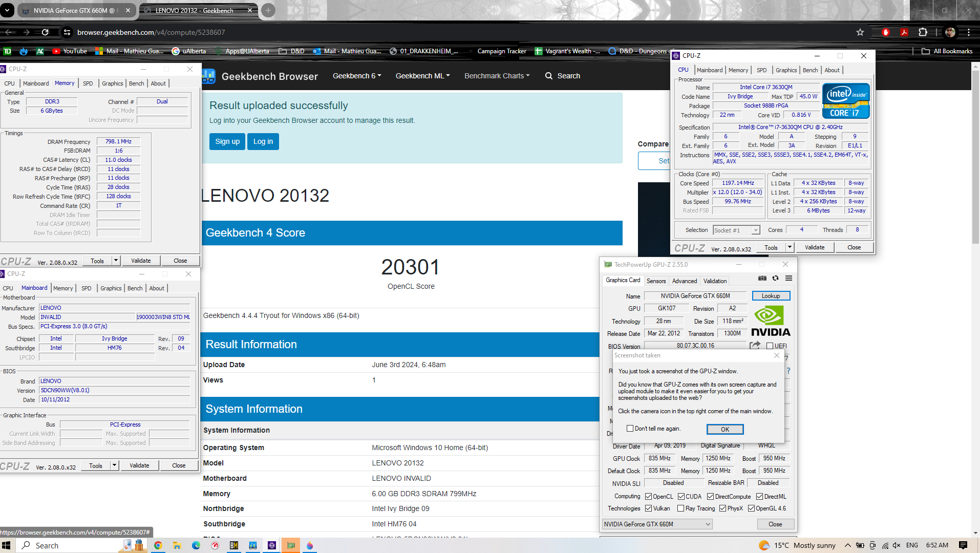
Task: Toggle the DirectML checkbox
Action: point(760,497)
